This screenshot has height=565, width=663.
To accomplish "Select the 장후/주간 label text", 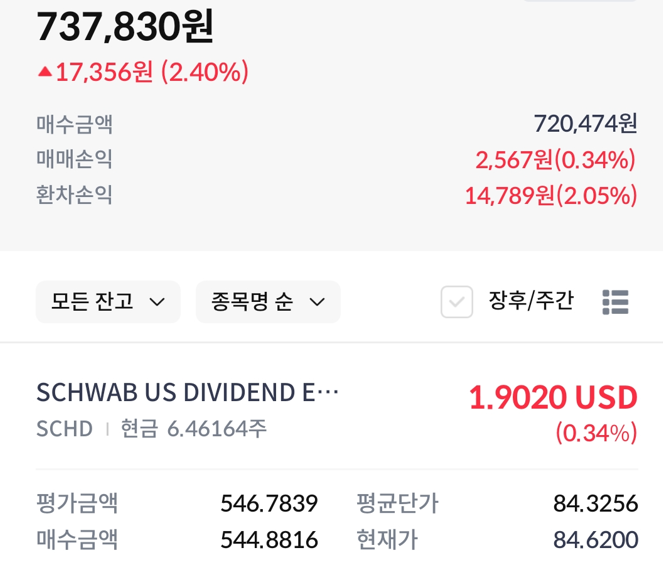I will click(531, 301).
